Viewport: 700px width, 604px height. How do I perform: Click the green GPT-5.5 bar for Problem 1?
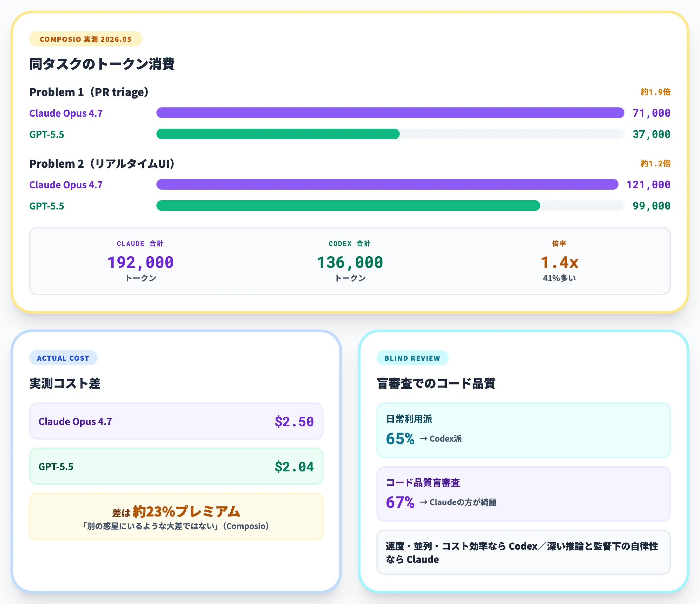(x=278, y=134)
